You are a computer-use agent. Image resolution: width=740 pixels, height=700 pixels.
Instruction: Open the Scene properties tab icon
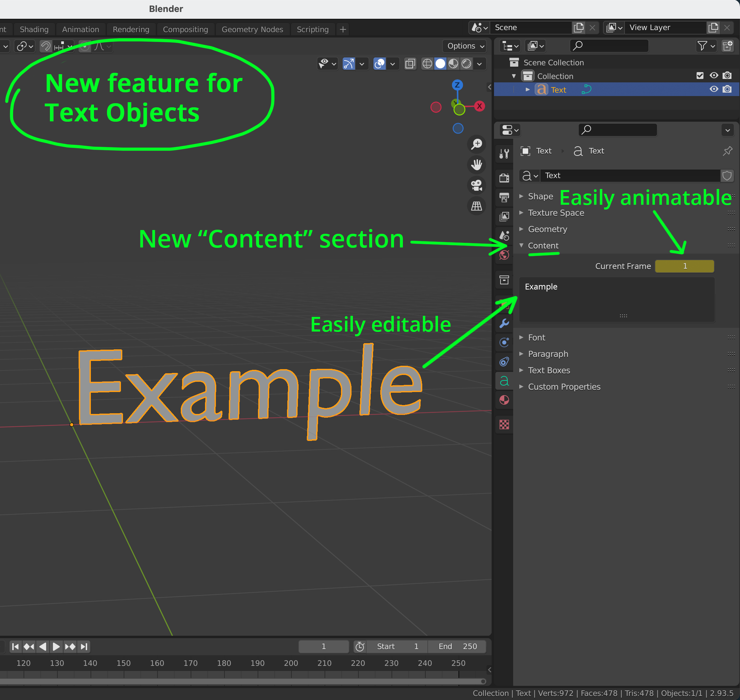(504, 235)
